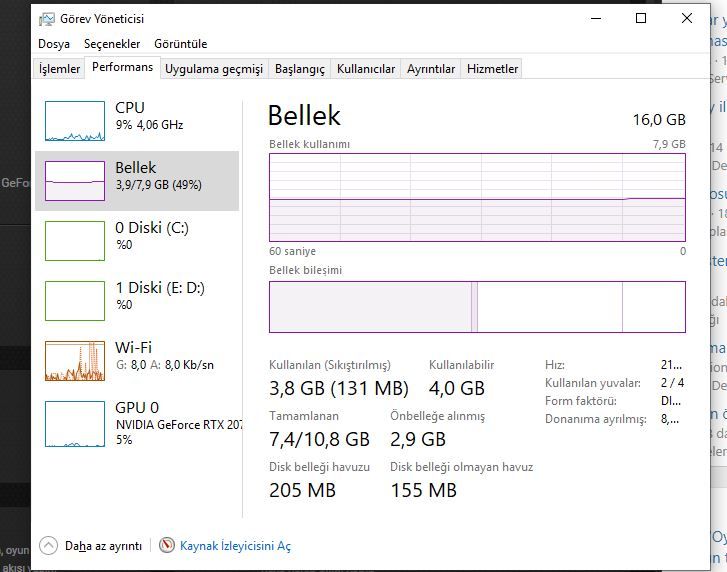Collapse view with Daha az ayrıntı arrow
727x572 pixels.
pos(48,546)
